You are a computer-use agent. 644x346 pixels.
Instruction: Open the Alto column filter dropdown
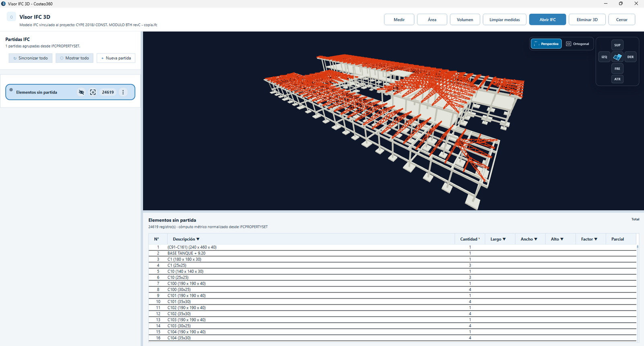pyautogui.click(x=562, y=239)
